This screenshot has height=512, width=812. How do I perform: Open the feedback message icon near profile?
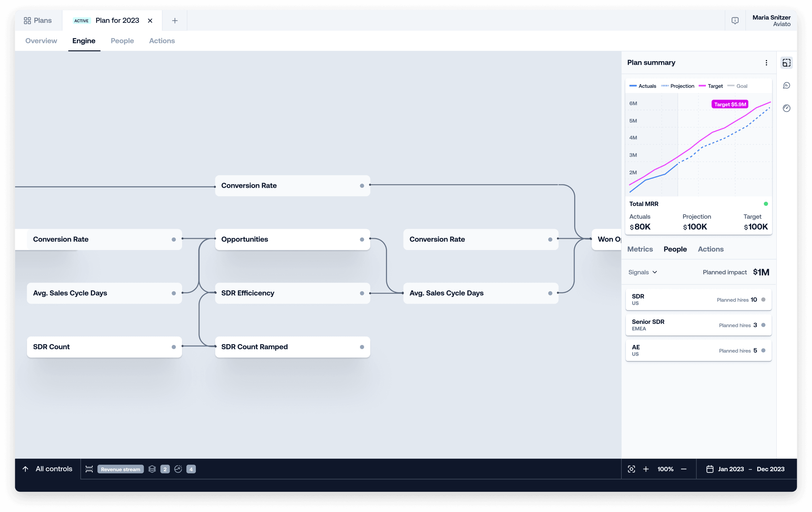click(x=735, y=21)
